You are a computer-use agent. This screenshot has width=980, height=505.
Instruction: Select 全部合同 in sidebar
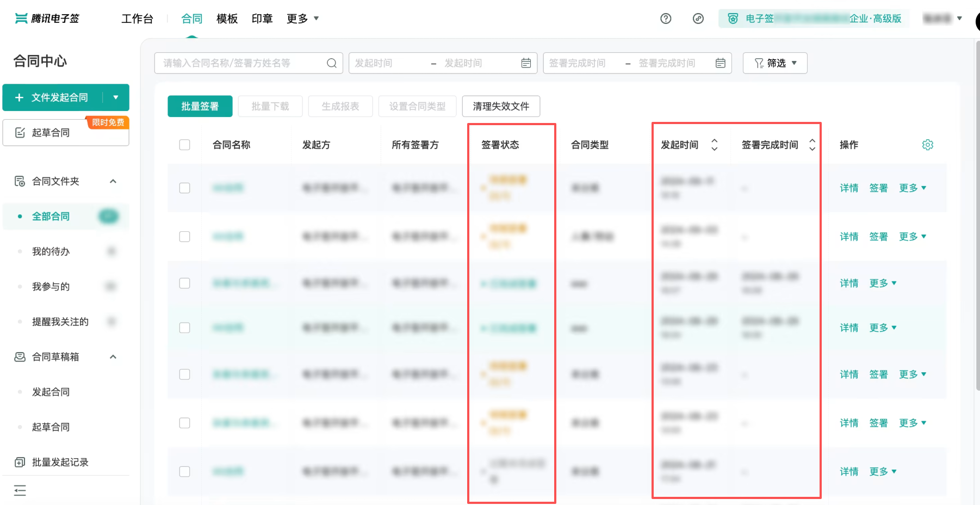pyautogui.click(x=66, y=217)
